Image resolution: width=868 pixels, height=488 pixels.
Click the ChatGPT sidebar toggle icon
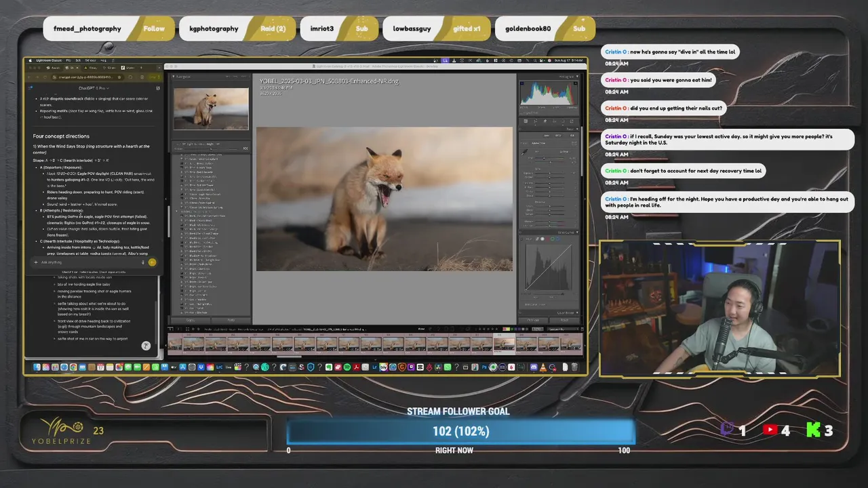coord(31,87)
